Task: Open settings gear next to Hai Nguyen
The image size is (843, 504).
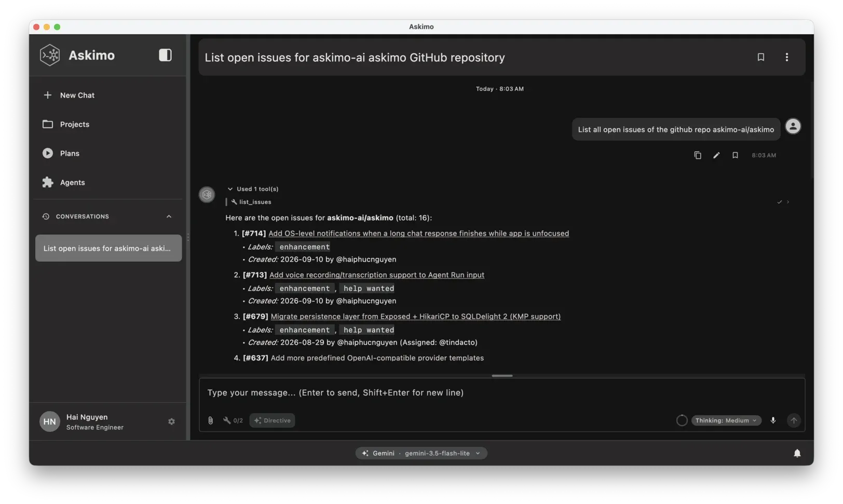Action: click(171, 421)
